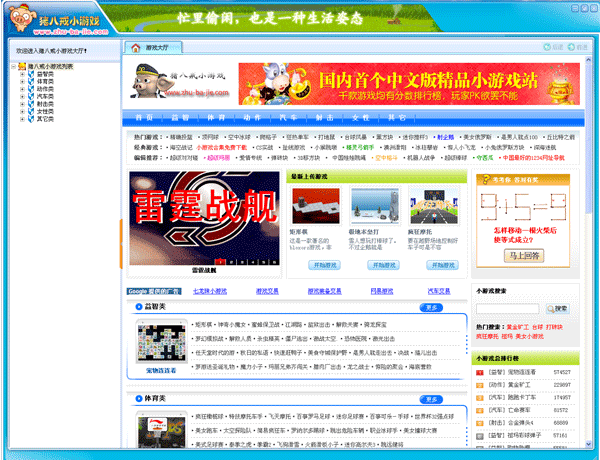Click the shield icon beside 女性类
The width and height of the screenshot is (600, 460).
[31, 111]
